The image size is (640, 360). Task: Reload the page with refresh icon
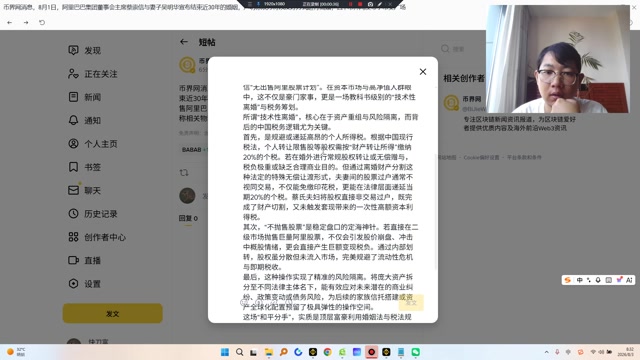(x=42, y=22)
